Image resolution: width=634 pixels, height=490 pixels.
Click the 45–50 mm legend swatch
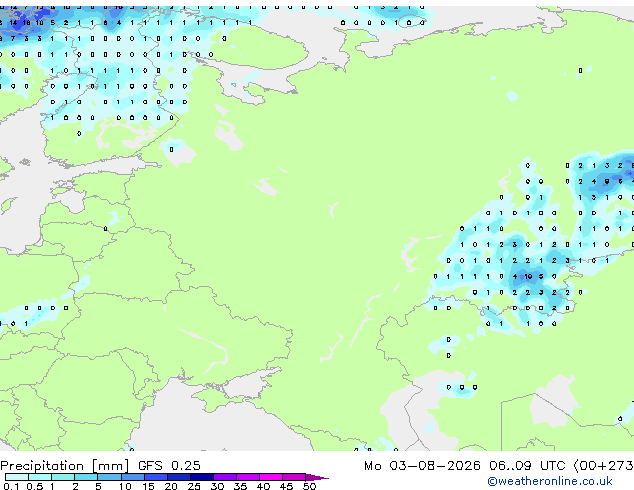point(294,477)
